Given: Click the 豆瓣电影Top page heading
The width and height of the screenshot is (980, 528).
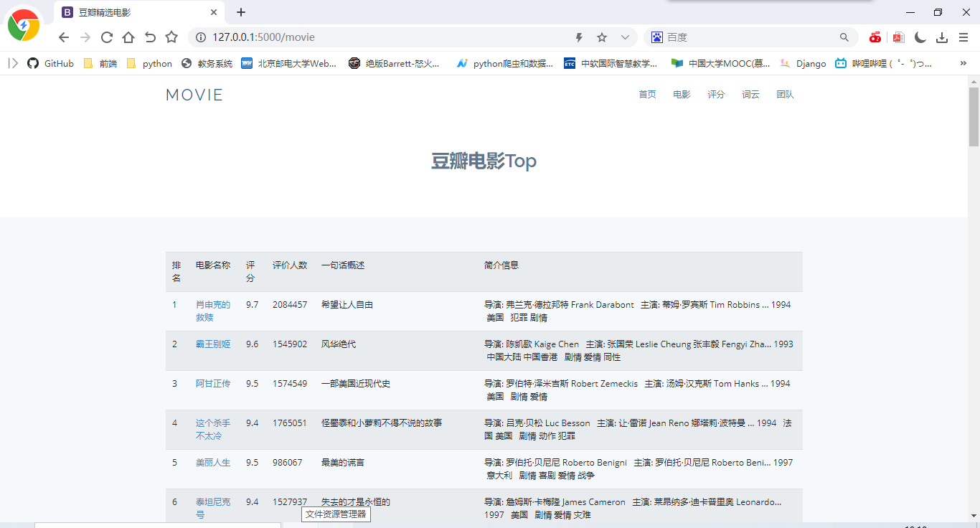Looking at the screenshot, I should (484, 161).
